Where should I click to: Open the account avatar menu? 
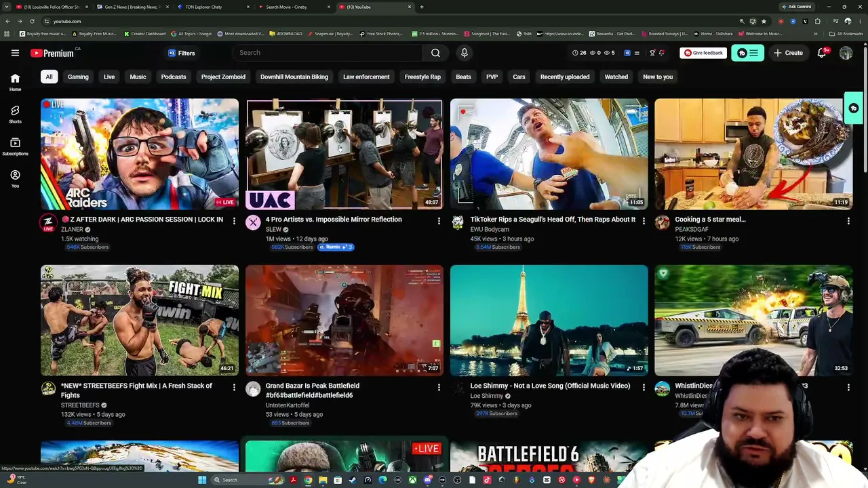pyautogui.click(x=846, y=53)
